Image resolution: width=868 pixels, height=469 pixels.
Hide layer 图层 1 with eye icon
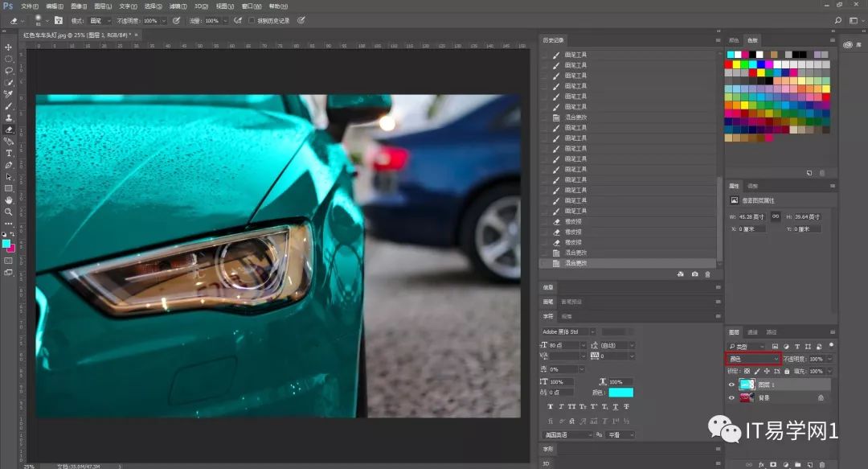pyautogui.click(x=731, y=385)
